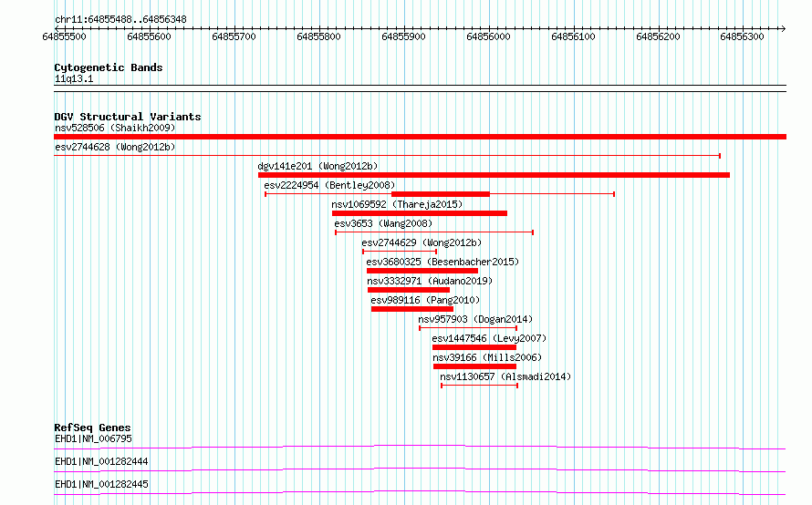Open the esv2744628 (Wong2012b) label
The image size is (812, 505).
point(115,147)
